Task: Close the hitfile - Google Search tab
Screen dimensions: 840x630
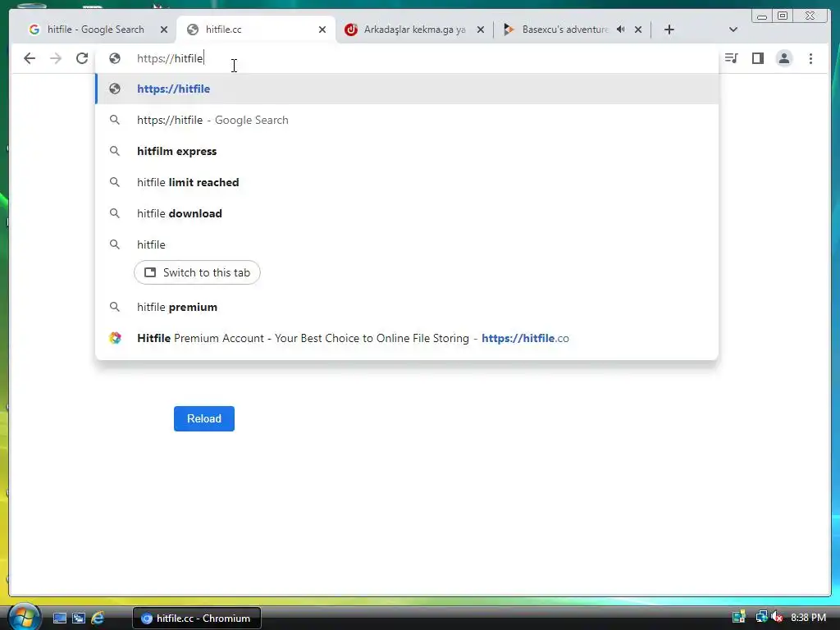Action: [164, 30]
